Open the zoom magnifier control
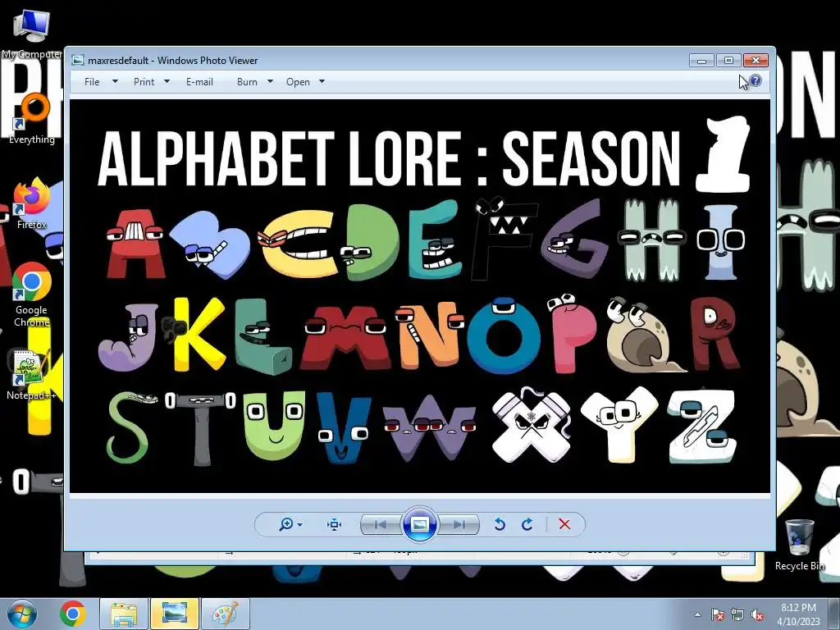This screenshot has width=840, height=630. [x=286, y=524]
